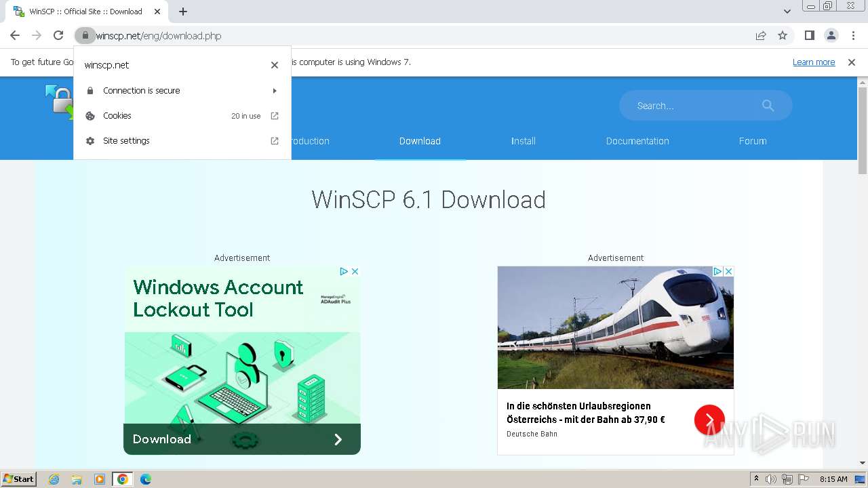Image resolution: width=868 pixels, height=488 pixels.
Task: Reload the WinSCP download page
Action: (x=58, y=36)
